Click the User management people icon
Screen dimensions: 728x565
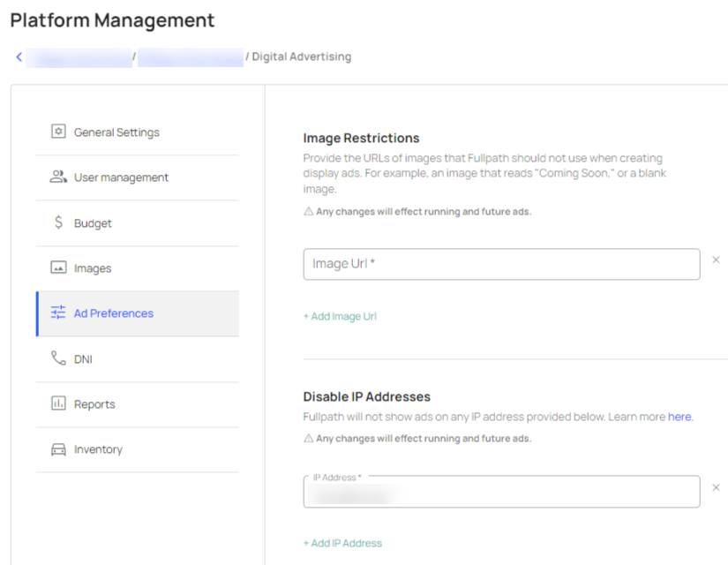[x=58, y=177]
